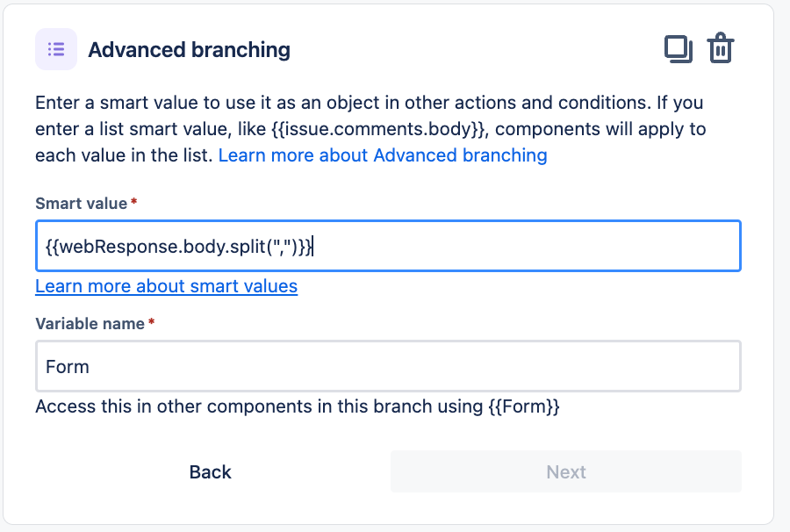790x532 pixels.
Task: Click the red asterisk beside Variable name
Action: tap(151, 321)
